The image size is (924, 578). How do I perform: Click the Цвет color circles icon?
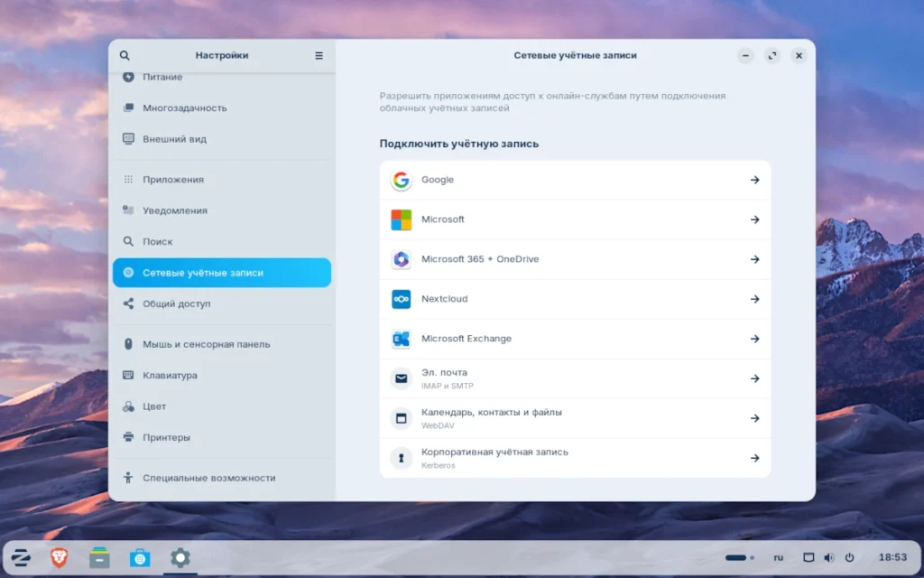pyautogui.click(x=128, y=406)
